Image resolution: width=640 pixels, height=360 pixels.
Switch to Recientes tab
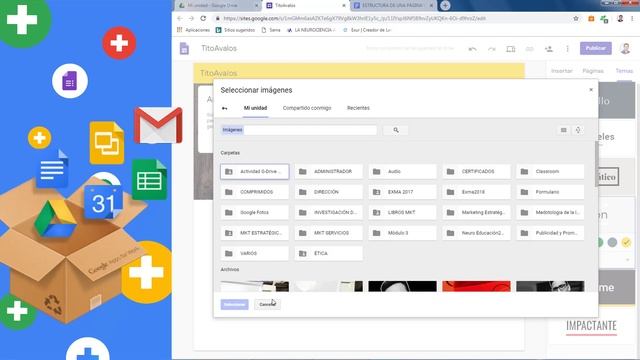[x=358, y=108]
